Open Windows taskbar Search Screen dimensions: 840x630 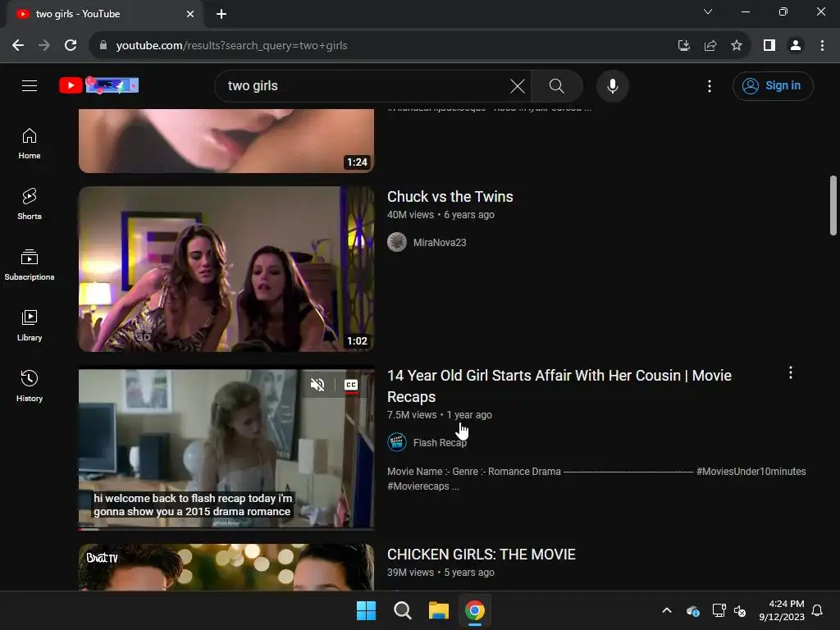[402, 610]
